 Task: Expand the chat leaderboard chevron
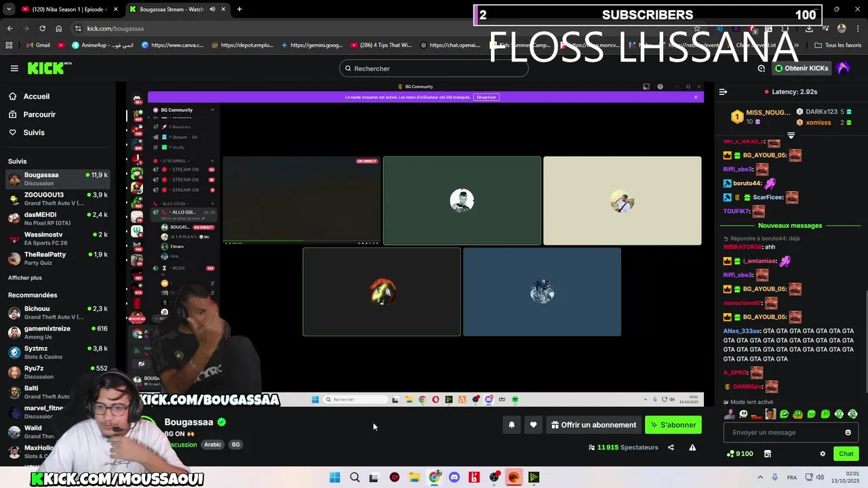pos(791,136)
